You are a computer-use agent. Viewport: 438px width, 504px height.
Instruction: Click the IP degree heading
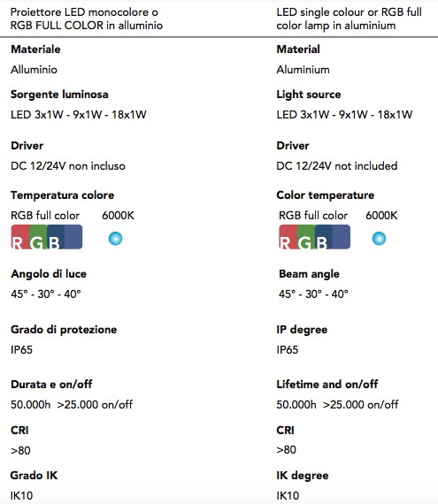302,330
